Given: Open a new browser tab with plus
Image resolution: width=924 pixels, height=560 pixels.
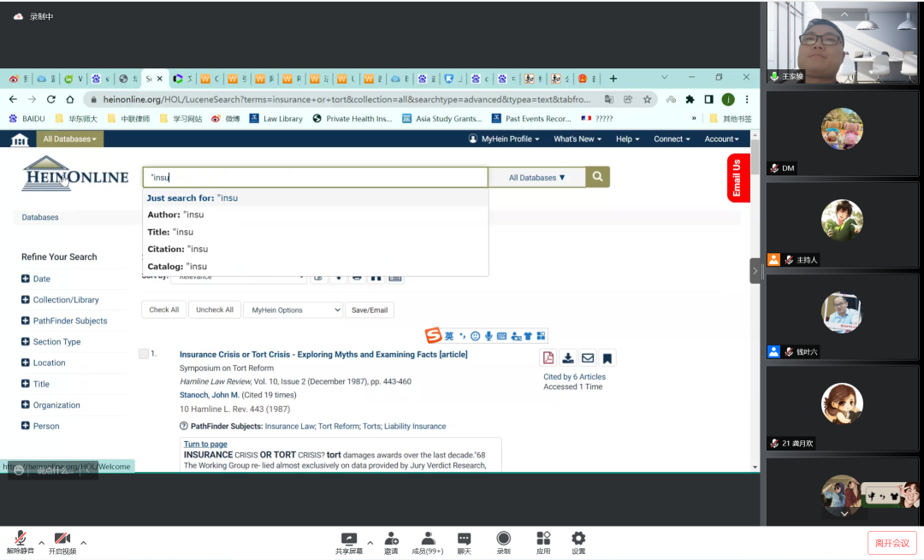Looking at the screenshot, I should [613, 79].
